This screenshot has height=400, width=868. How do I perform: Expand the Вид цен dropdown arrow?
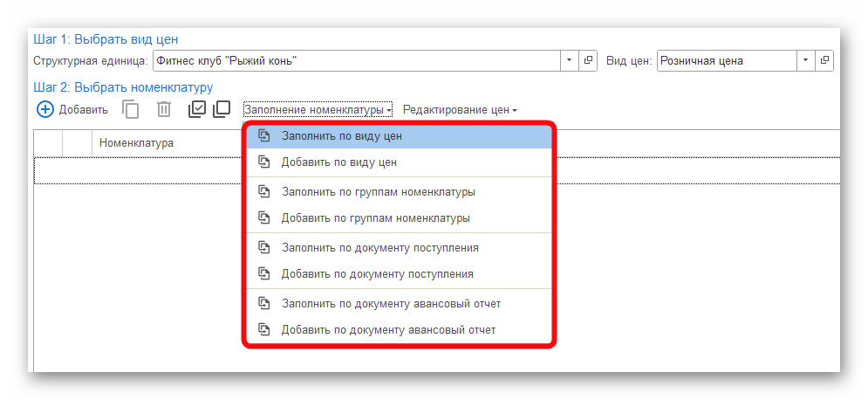[x=806, y=60]
